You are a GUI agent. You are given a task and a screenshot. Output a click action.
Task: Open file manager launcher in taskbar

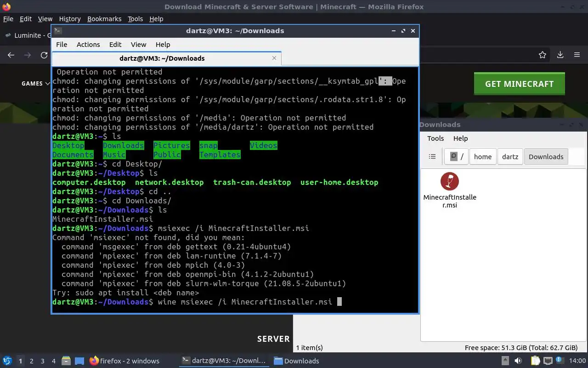[66, 361]
